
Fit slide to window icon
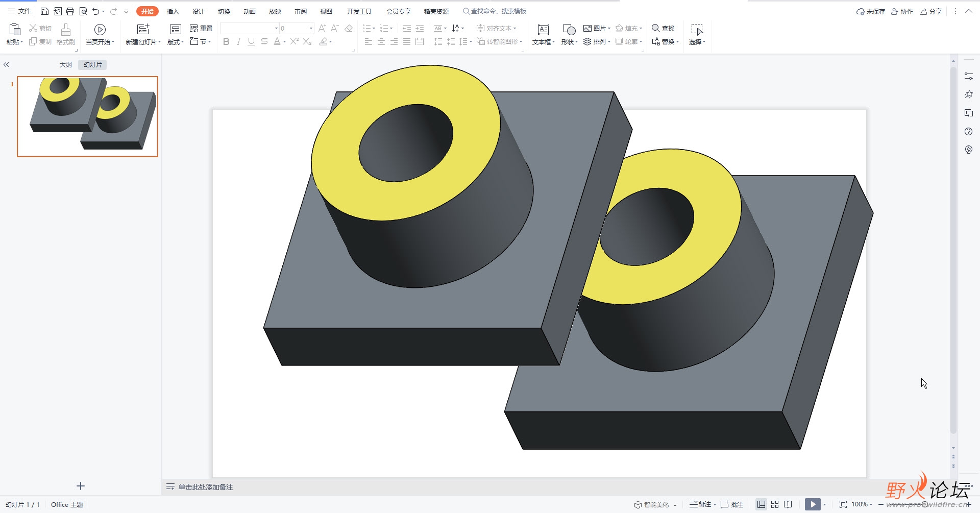coord(843,504)
